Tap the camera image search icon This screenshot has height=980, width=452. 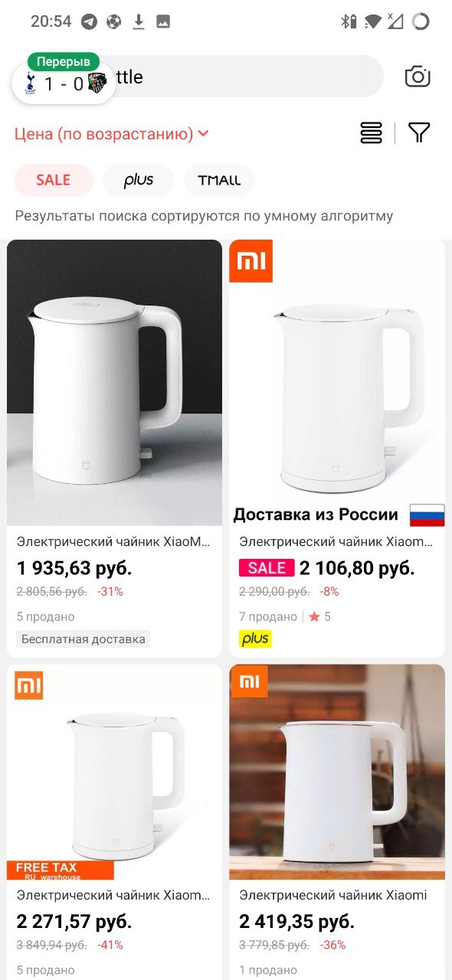tap(418, 77)
